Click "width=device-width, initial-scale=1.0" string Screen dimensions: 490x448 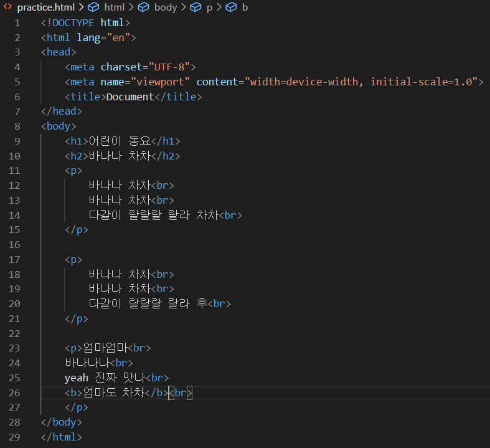click(x=361, y=82)
